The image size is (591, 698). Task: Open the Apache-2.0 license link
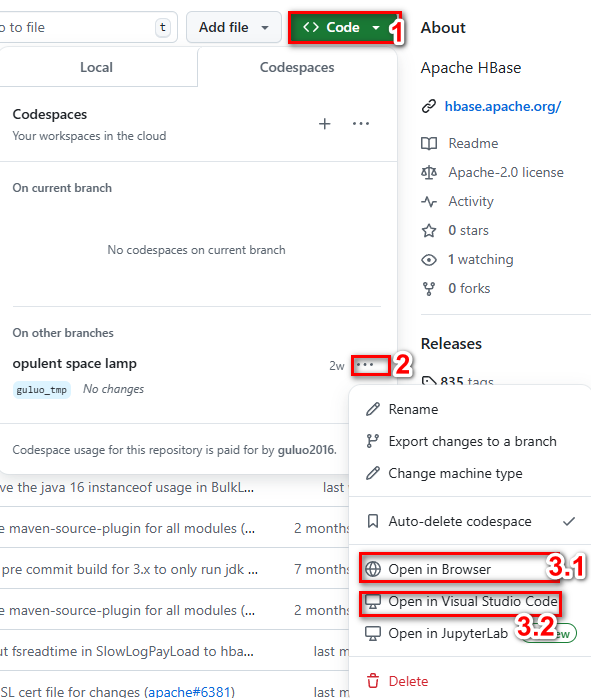coord(506,172)
